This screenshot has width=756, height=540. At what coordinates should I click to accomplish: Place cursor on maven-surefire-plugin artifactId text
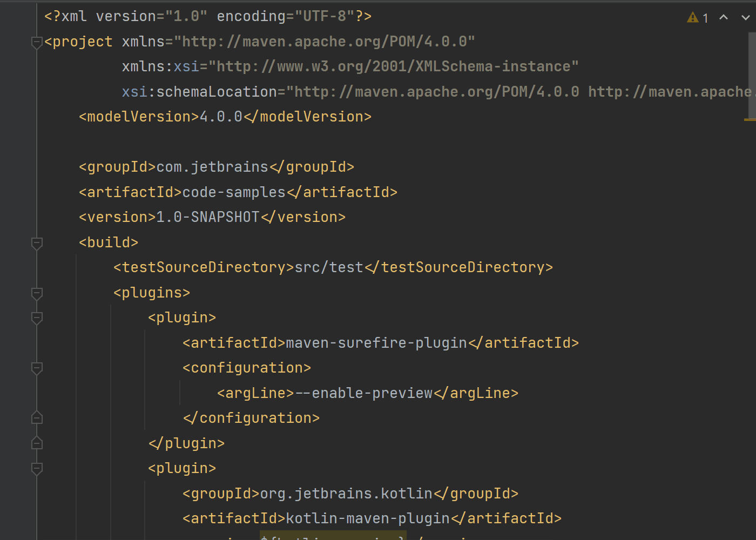click(376, 343)
